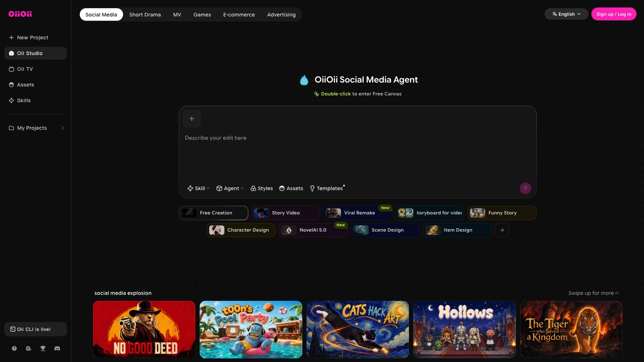Select the NovelAI 5.0 preset
644x362 pixels.
313,230
